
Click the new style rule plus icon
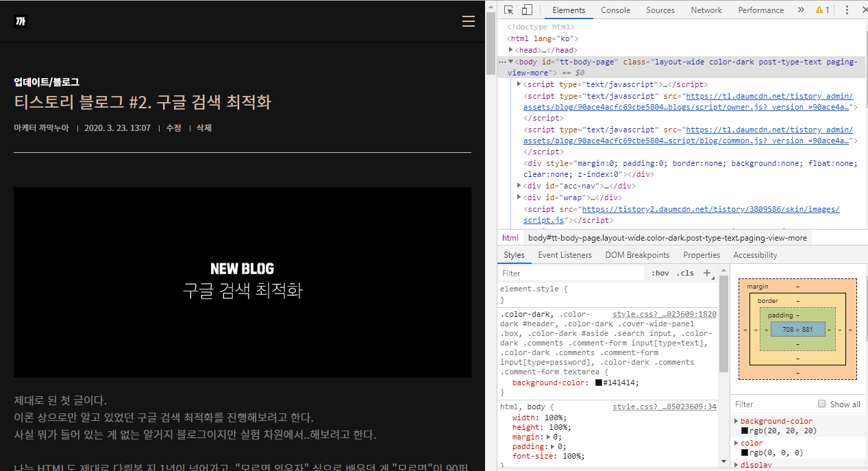708,272
